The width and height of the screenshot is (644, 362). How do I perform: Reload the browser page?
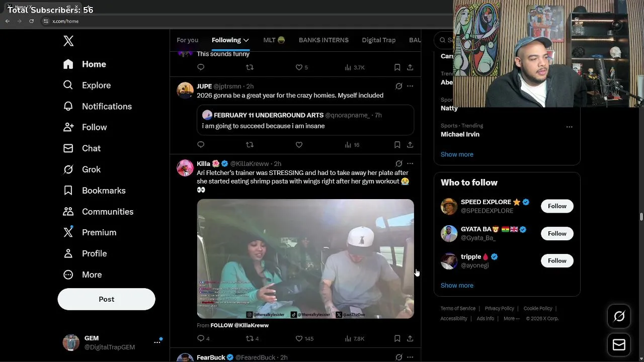pos(31,21)
